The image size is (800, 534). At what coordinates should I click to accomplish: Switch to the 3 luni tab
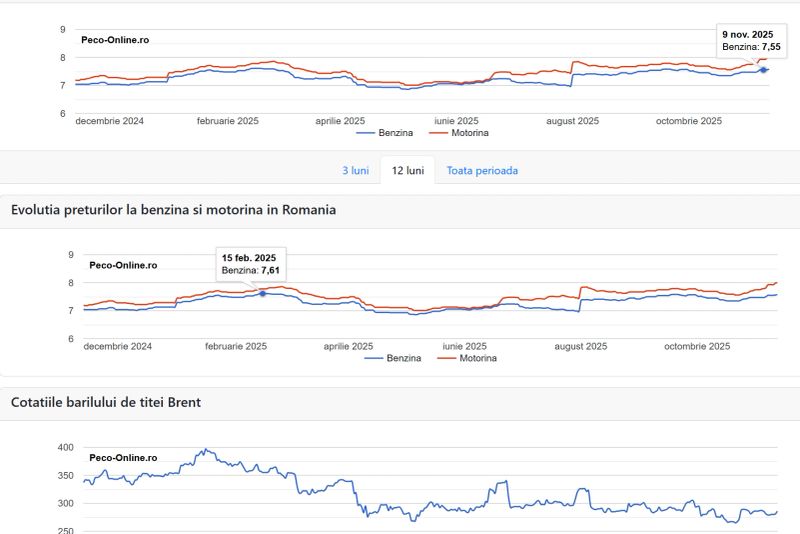tap(355, 170)
